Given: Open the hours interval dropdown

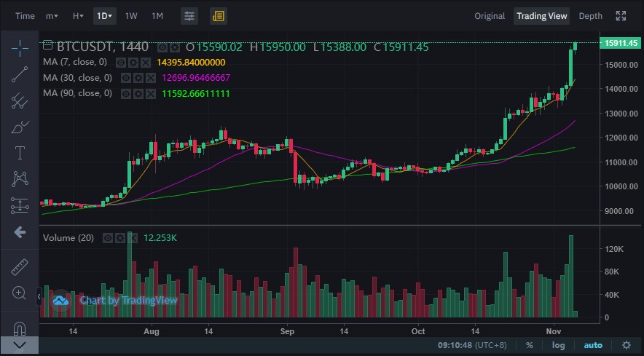Looking at the screenshot, I should [x=78, y=16].
